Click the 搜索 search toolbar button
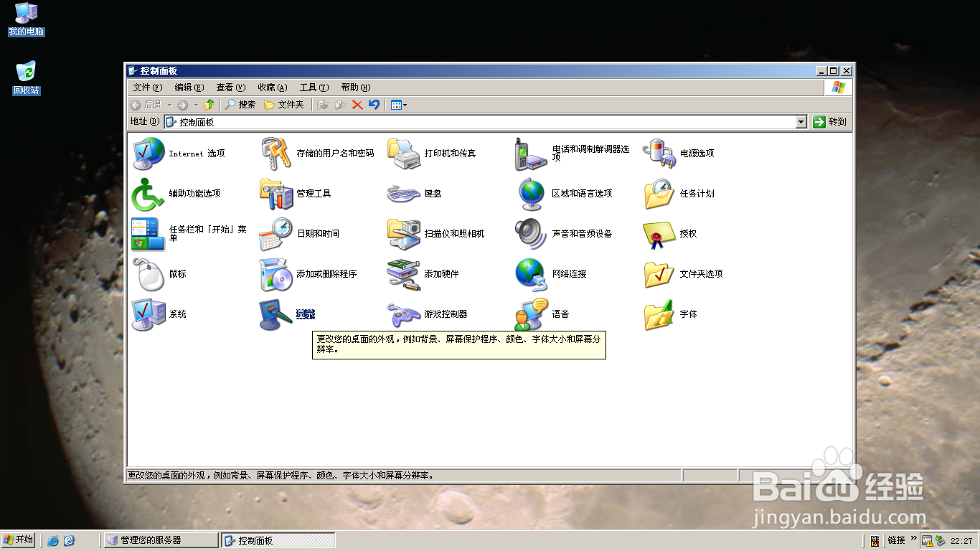The width and height of the screenshot is (980, 551). click(240, 105)
